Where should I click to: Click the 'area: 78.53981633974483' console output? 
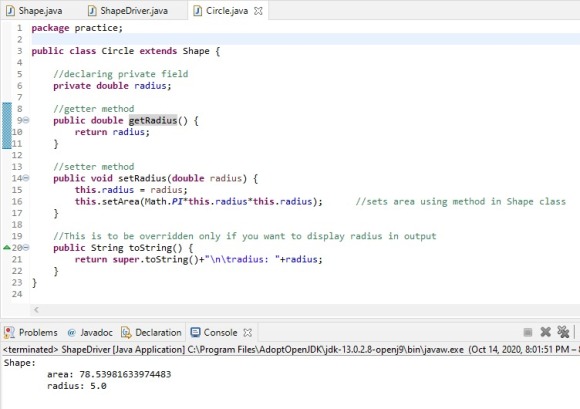[109, 374]
